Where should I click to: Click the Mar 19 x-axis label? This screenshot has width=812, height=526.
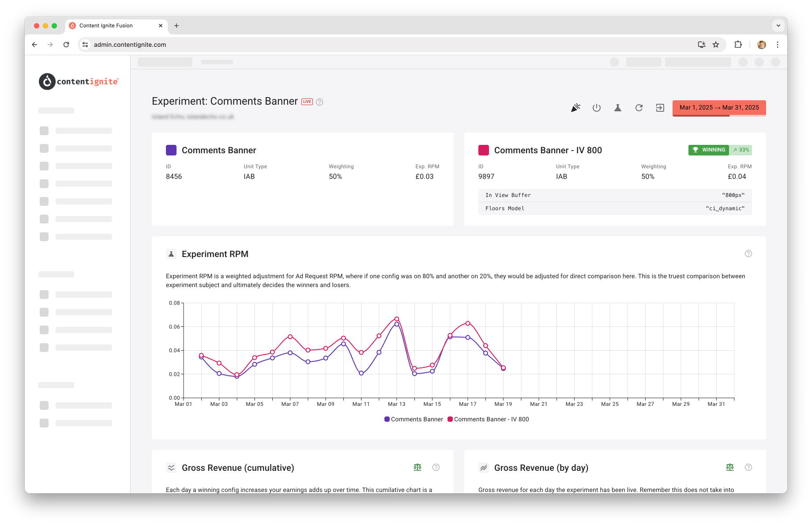(503, 404)
